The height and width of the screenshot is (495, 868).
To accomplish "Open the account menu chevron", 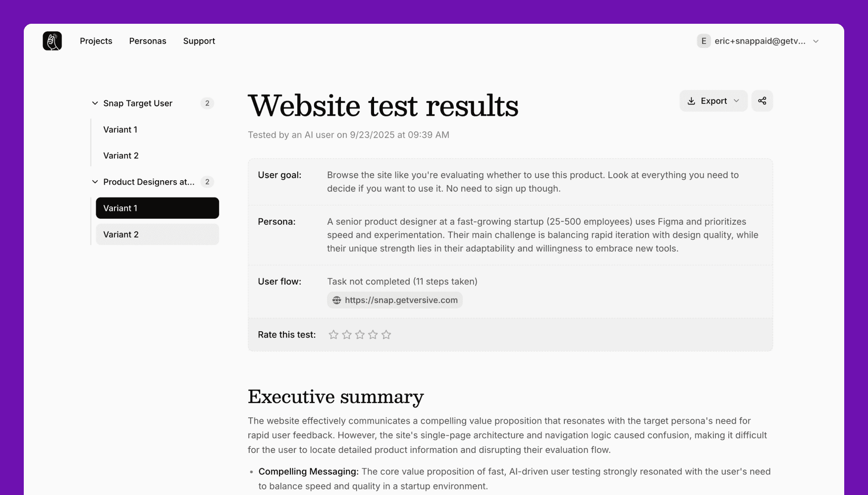I will point(816,42).
